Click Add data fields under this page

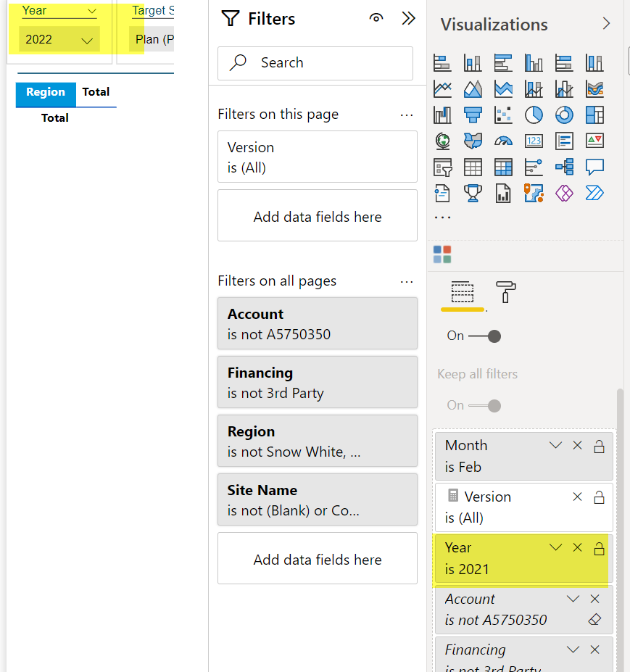tap(318, 215)
